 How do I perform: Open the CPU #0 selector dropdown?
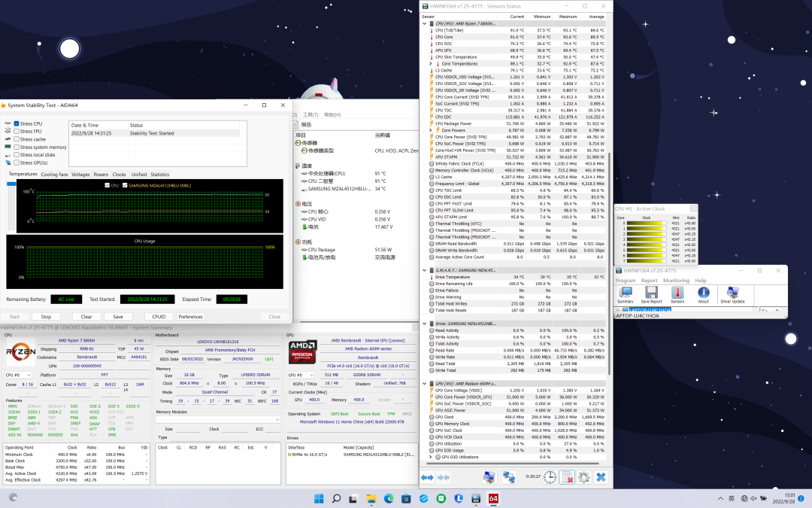point(18,374)
